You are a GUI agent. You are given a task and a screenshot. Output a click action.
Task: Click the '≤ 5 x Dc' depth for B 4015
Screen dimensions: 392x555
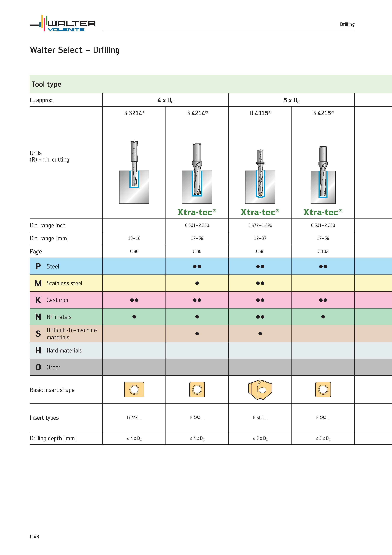click(x=260, y=439)
